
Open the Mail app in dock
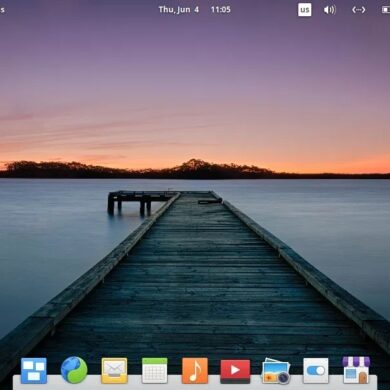tap(114, 370)
